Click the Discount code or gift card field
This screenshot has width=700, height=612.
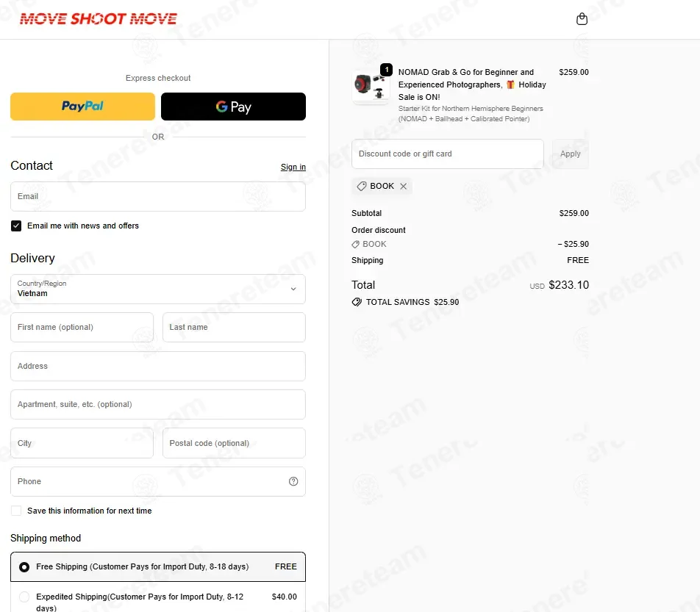tap(447, 154)
